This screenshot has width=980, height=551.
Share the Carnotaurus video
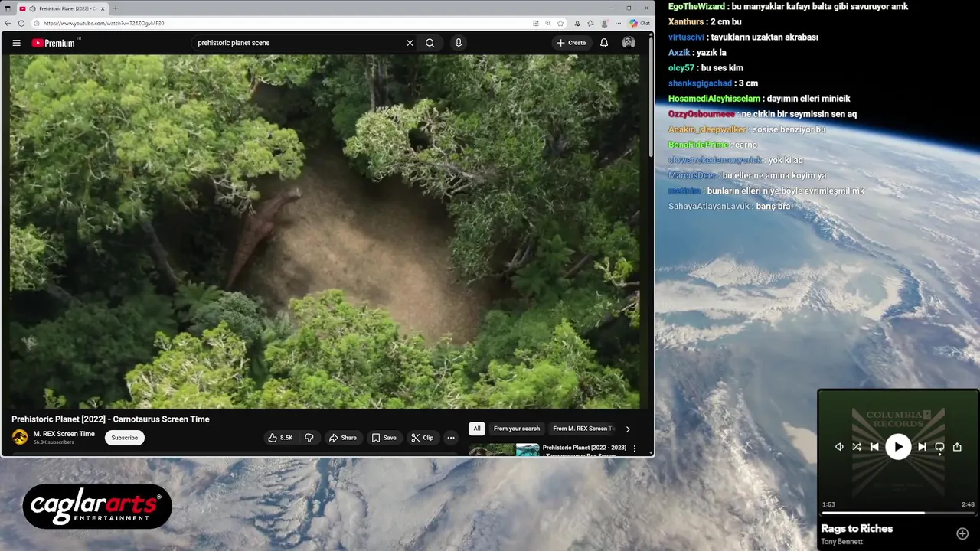click(x=342, y=438)
